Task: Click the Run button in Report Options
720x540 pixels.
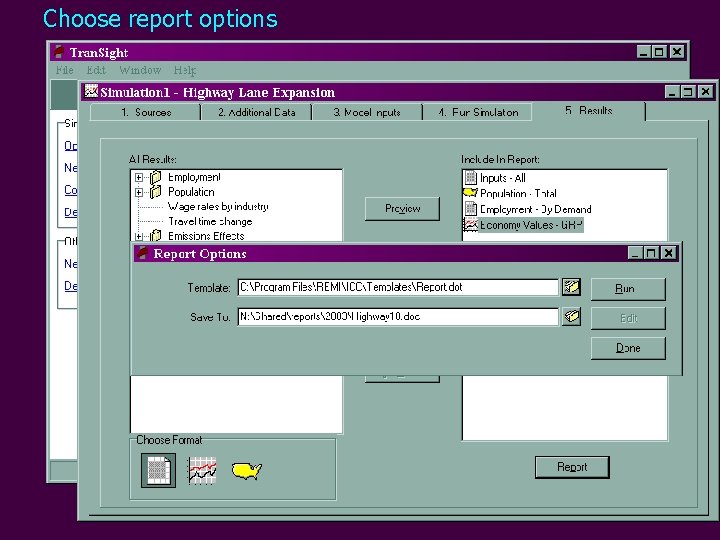Action: (628, 289)
